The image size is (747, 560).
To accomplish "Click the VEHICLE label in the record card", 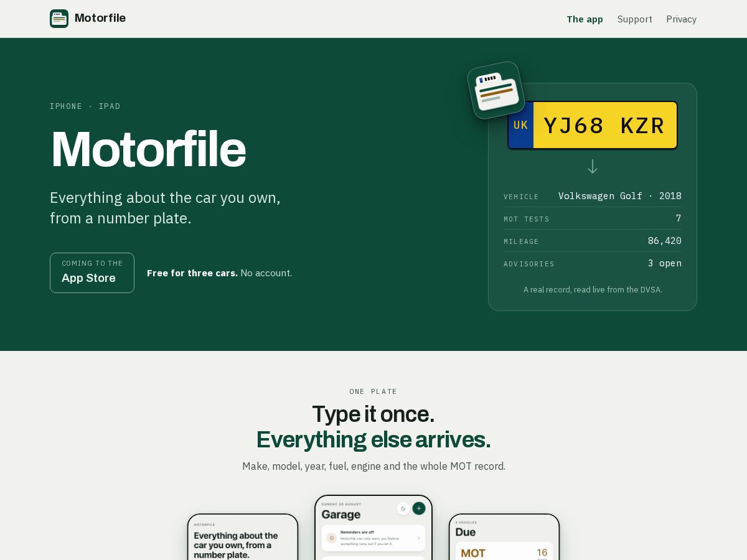I will [x=521, y=197].
